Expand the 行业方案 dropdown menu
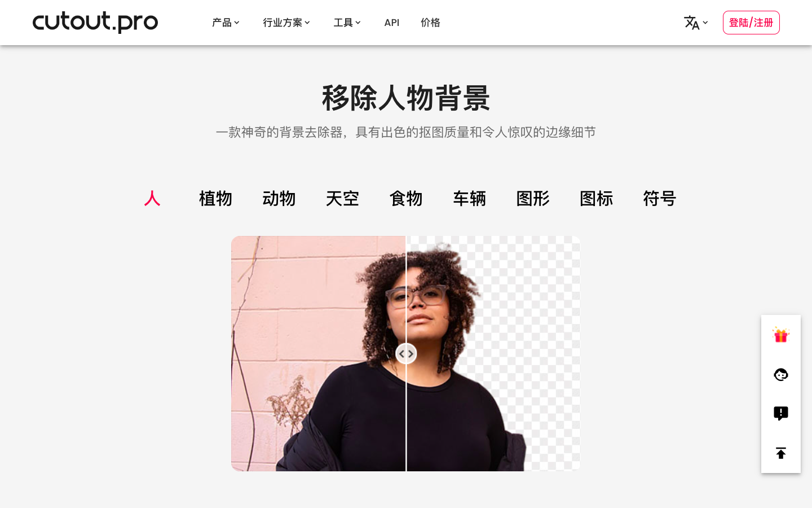 286,23
